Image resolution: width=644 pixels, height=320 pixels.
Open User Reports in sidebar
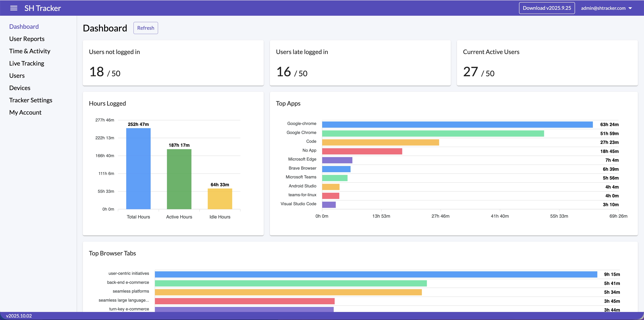(x=27, y=39)
